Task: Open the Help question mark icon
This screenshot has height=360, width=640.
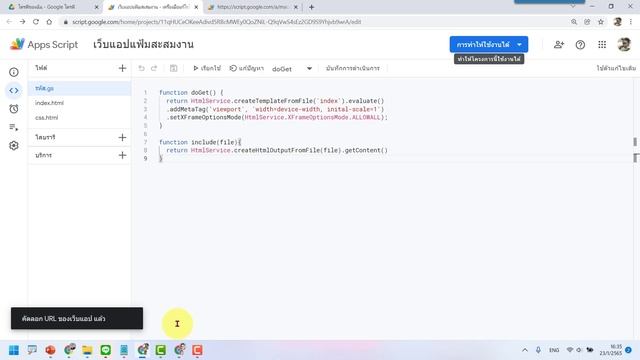Action: click(x=580, y=44)
